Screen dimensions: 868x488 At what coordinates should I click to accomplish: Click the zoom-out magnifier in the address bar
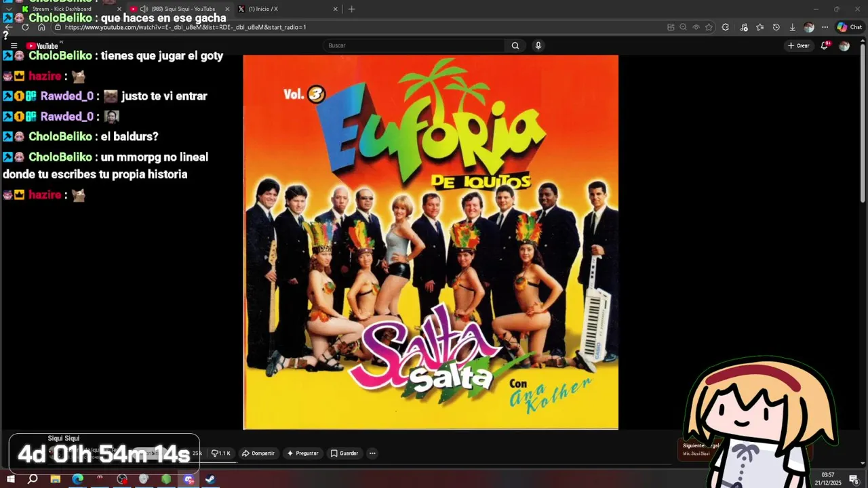(684, 27)
